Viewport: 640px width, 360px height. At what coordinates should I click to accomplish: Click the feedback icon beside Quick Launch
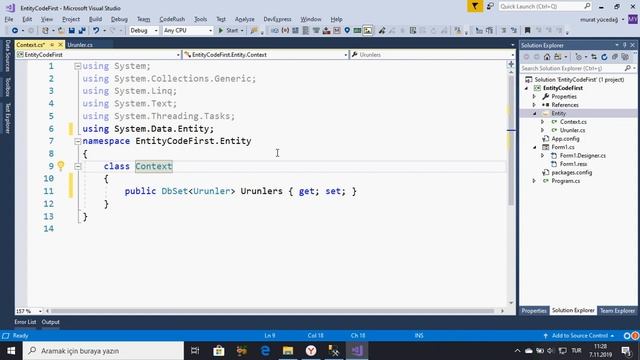click(490, 6)
